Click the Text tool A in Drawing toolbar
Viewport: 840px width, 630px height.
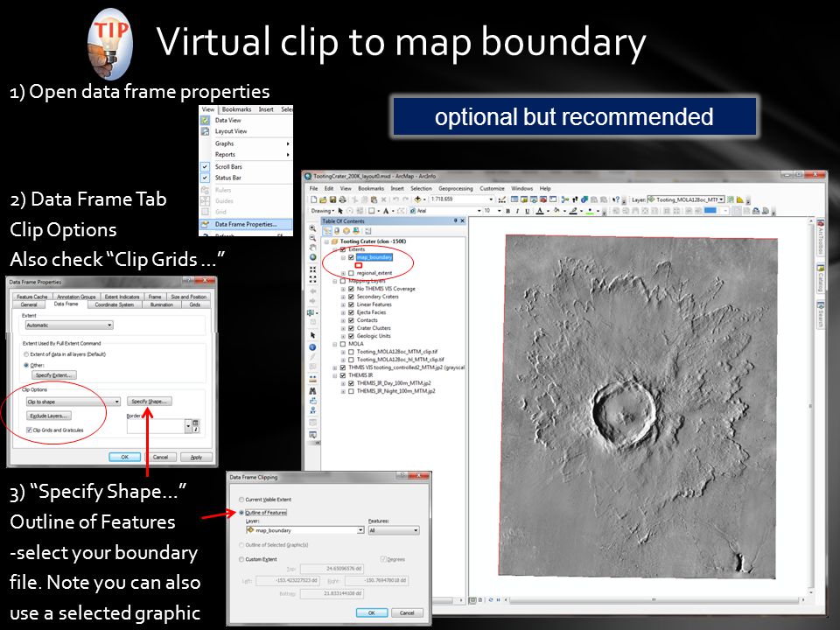point(386,211)
